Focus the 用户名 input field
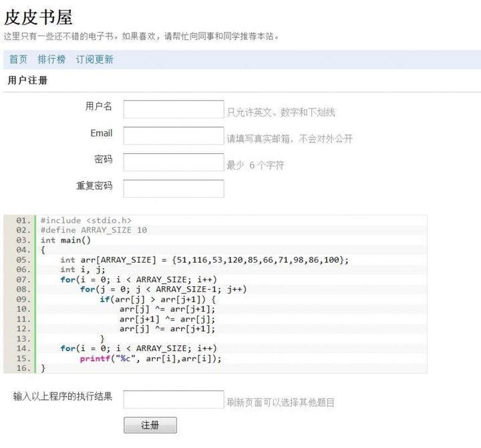This screenshot has width=481, height=448. (174, 109)
